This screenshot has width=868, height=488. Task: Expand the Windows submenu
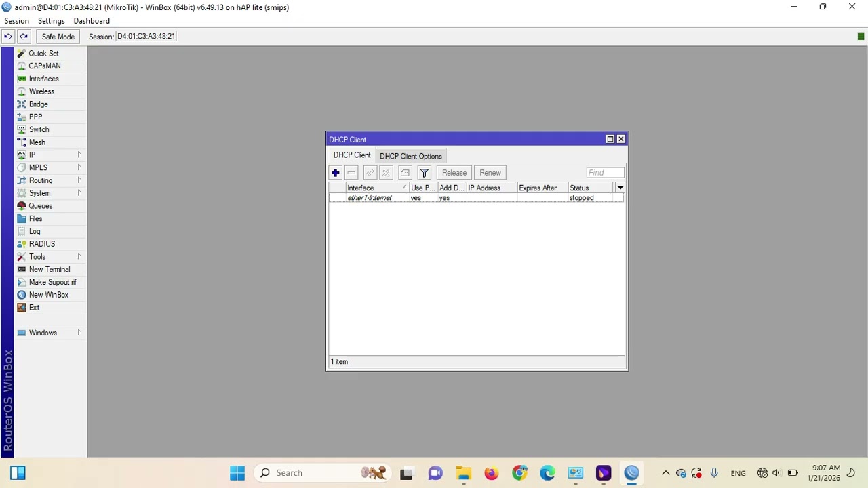pos(51,333)
